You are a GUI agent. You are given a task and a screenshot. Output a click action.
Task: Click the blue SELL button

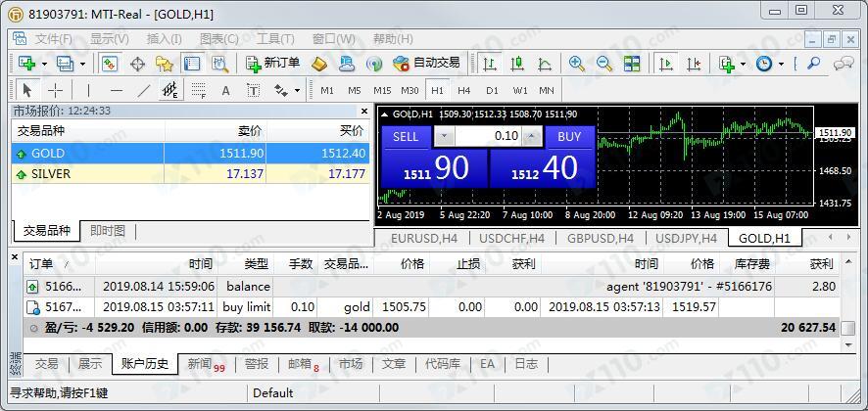[x=405, y=136]
